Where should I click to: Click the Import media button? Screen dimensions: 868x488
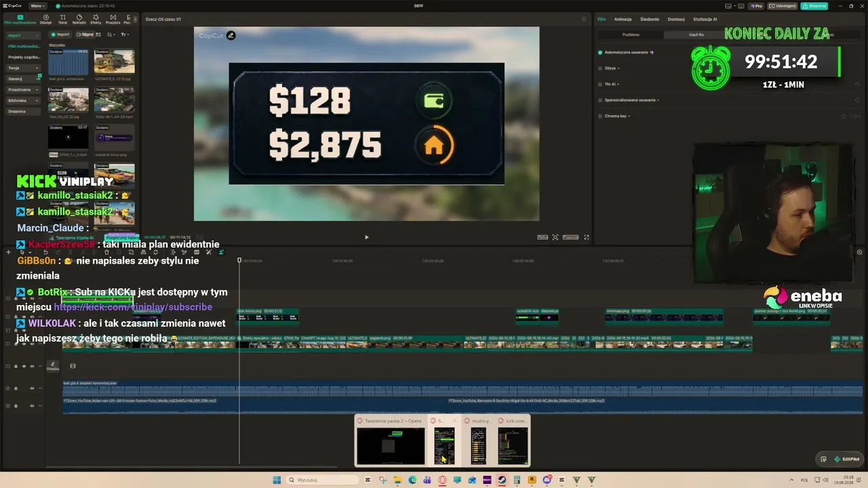[60, 35]
